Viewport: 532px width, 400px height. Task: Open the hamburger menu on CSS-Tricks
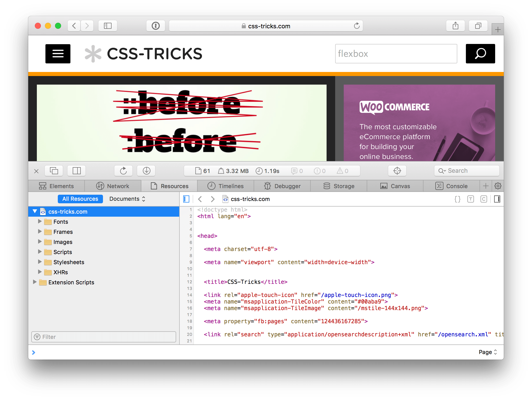click(x=58, y=54)
